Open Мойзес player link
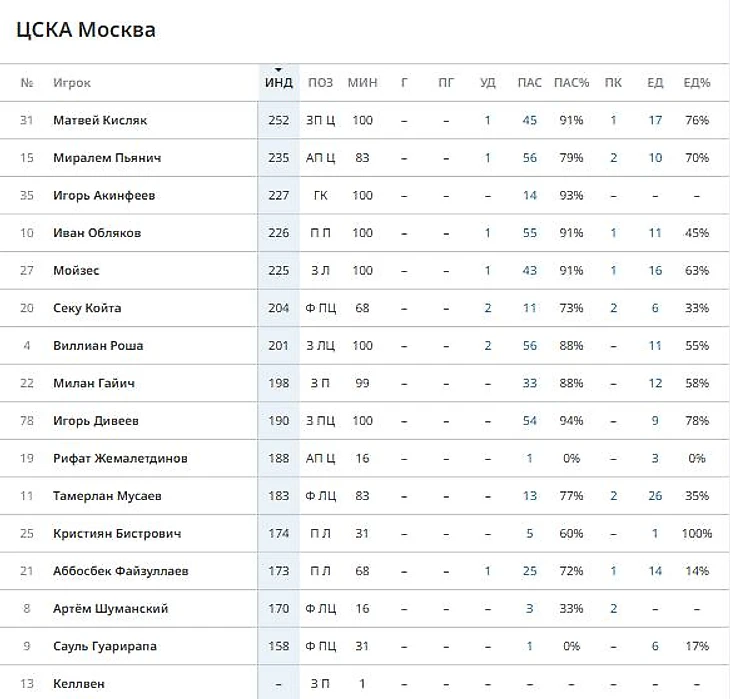This screenshot has height=699, width=730. point(76,271)
